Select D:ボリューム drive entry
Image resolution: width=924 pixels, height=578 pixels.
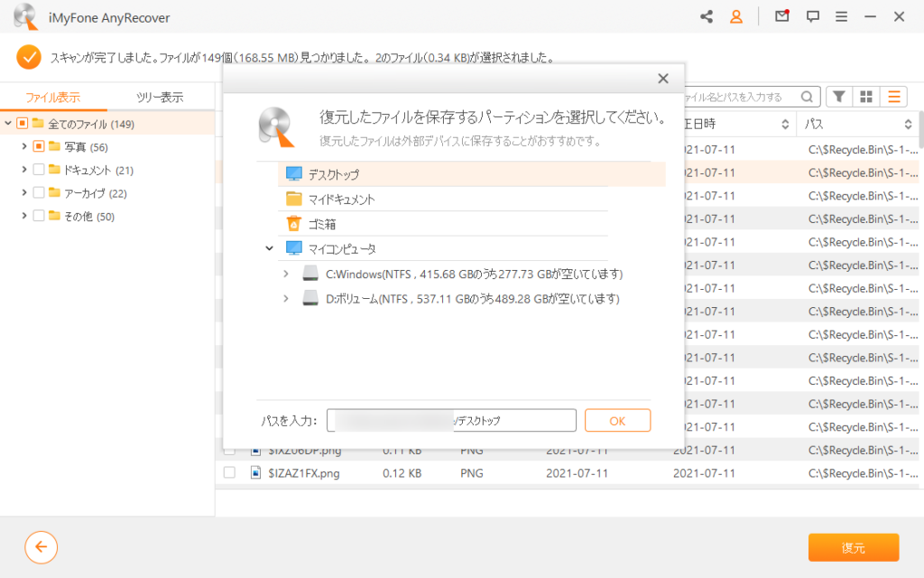461,299
